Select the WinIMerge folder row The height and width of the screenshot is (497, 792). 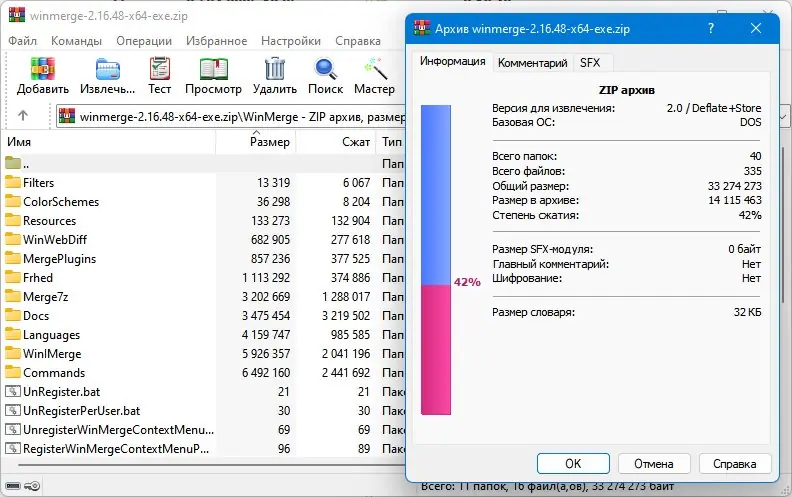204,354
